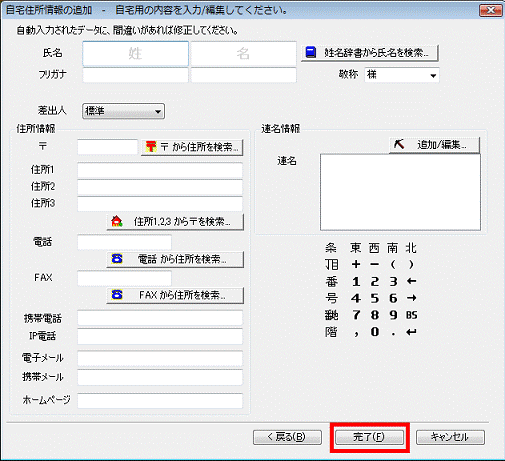Image resolution: width=505 pixels, height=461 pixels.
Task: Open the 差出人 sender dropdown
Action: 123,111
